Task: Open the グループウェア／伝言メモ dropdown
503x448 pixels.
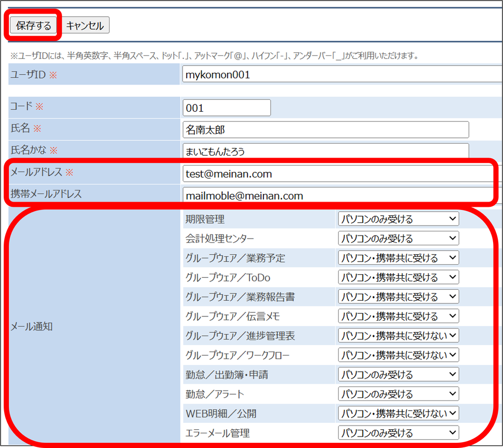Action: pyautogui.click(x=398, y=316)
